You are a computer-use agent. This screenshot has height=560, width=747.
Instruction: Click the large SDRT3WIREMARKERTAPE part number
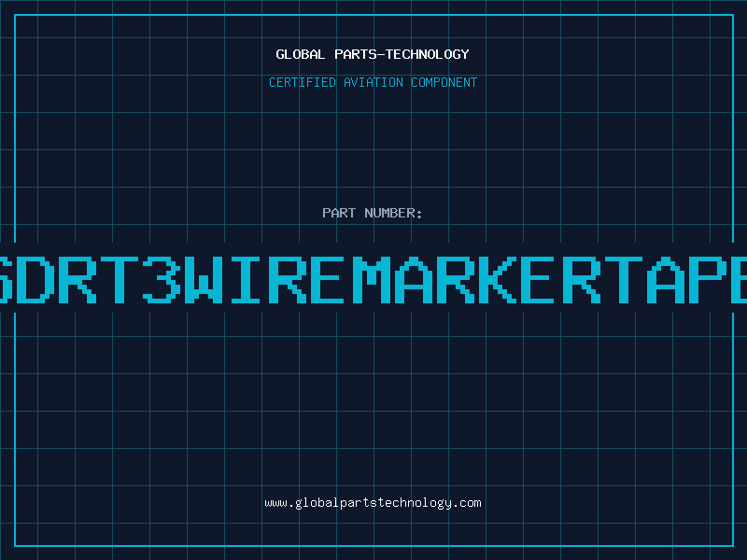click(373, 279)
